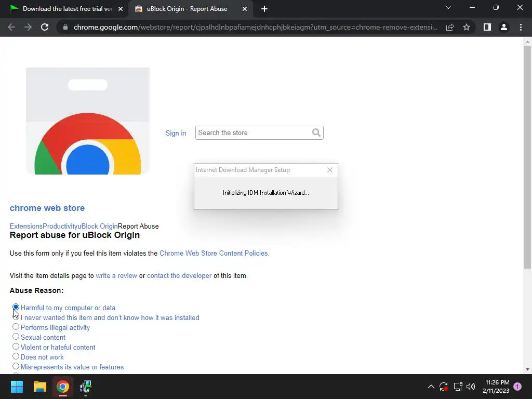Click the scrollbar down arrow
532x399 pixels.
pyautogui.click(x=527, y=369)
